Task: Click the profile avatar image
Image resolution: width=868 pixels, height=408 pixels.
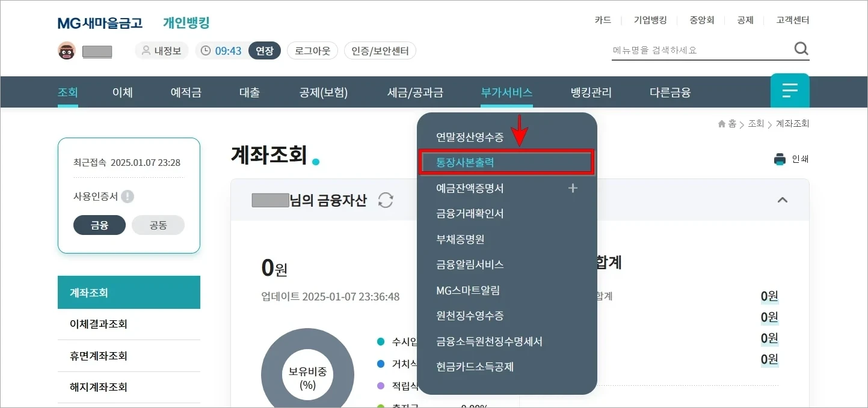Action: [x=66, y=50]
